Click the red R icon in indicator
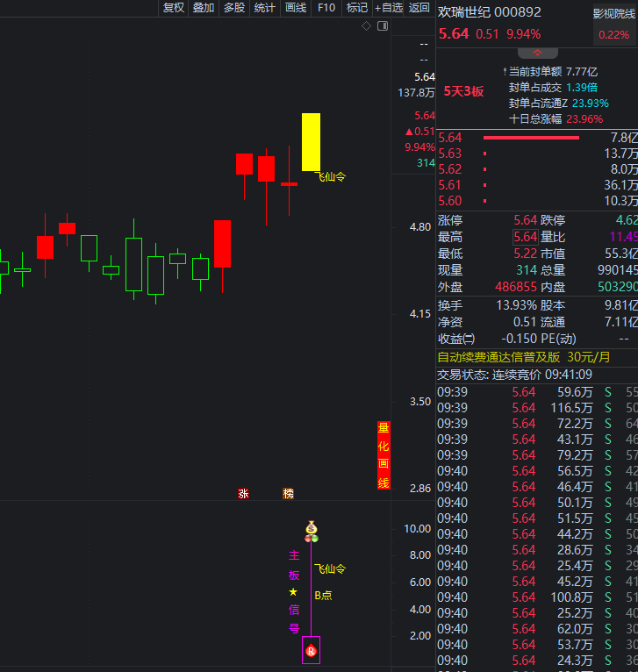638x672 pixels. [311, 651]
